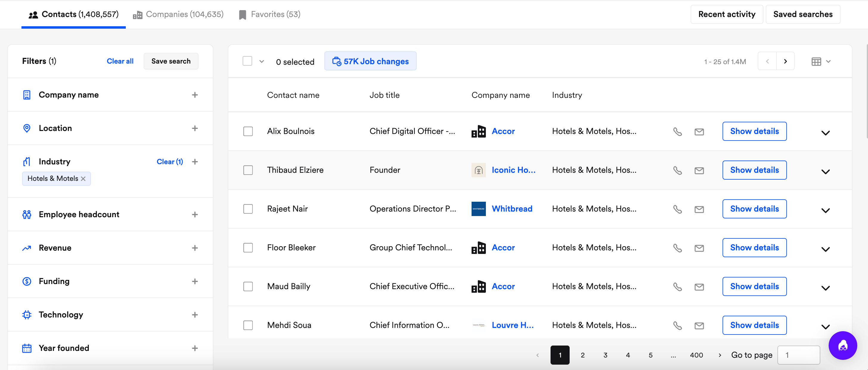Call Alix Boulnois using the phone icon

point(678,132)
